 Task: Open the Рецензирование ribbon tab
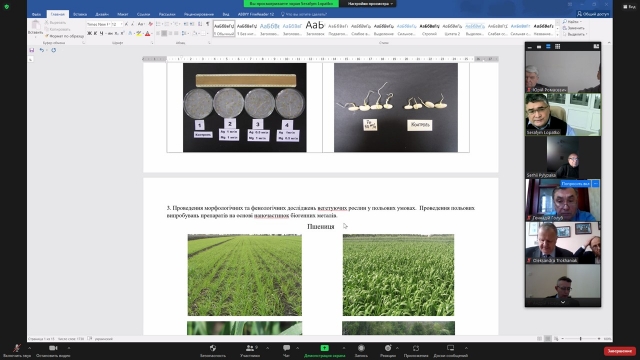pos(199,14)
